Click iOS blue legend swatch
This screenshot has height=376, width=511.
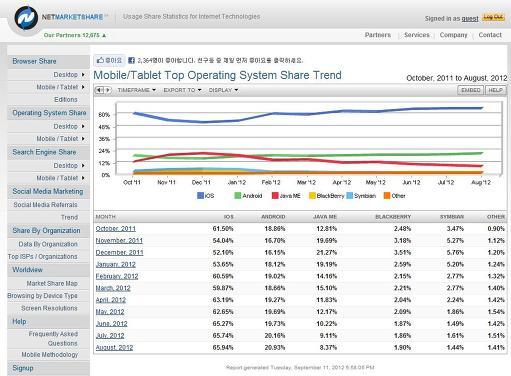tap(200, 196)
